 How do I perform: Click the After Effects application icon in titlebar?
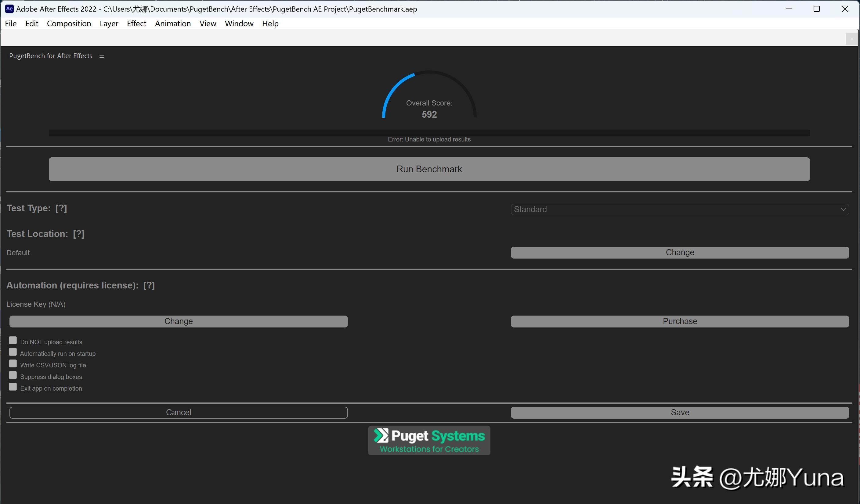tap(9, 9)
